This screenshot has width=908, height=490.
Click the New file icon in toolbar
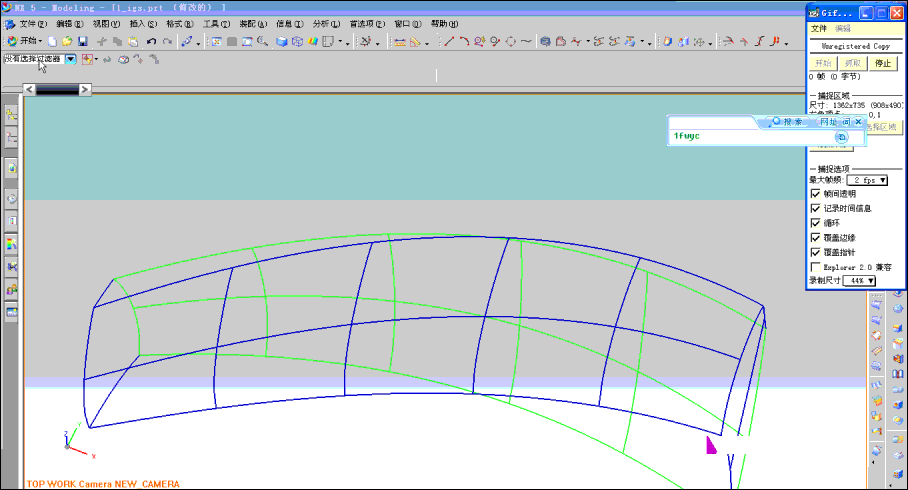[52, 41]
